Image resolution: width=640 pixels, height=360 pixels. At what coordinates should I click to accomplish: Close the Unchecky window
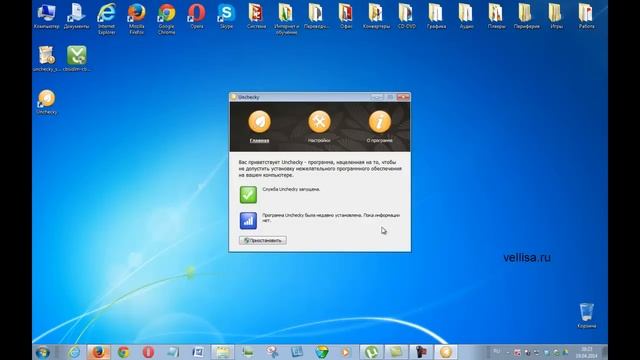coord(403,97)
